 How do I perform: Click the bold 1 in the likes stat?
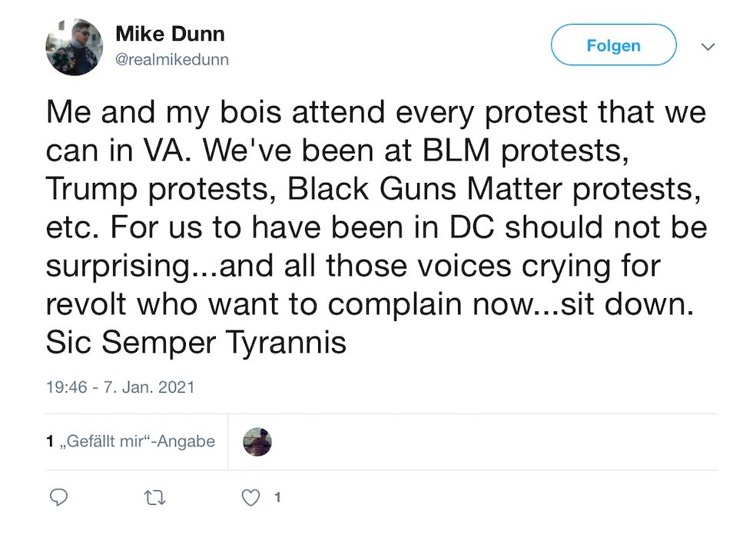pyautogui.click(x=50, y=442)
